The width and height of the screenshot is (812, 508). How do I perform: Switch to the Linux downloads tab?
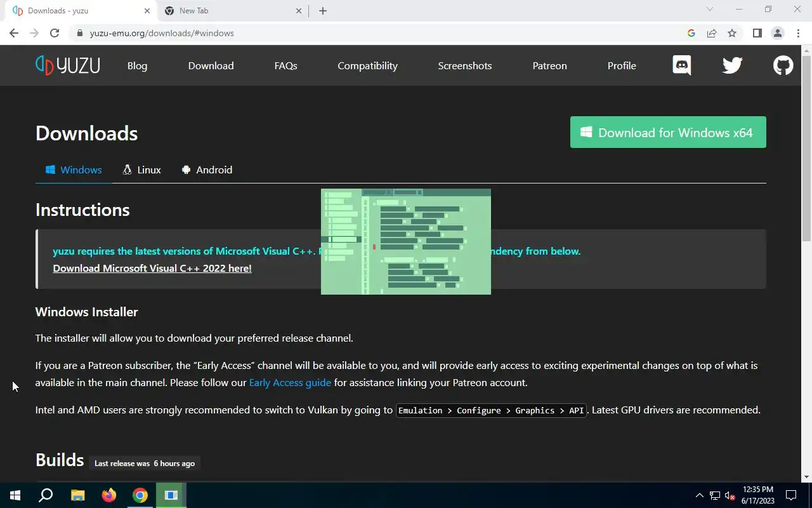coord(142,170)
